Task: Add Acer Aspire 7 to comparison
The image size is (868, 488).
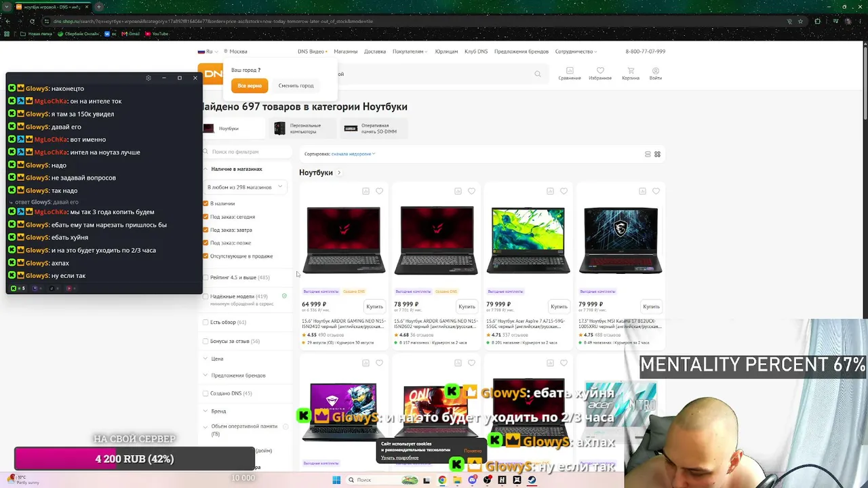Action: point(550,191)
